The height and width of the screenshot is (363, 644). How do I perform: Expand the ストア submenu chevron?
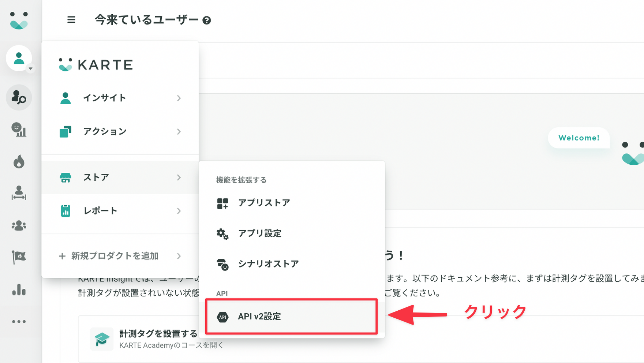(x=179, y=177)
